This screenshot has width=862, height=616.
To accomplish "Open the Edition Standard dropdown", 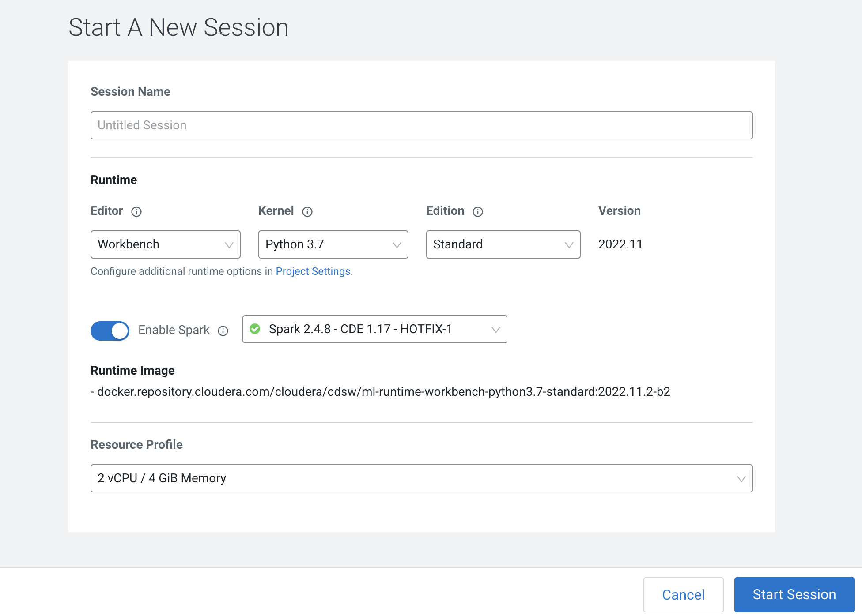I will (503, 244).
